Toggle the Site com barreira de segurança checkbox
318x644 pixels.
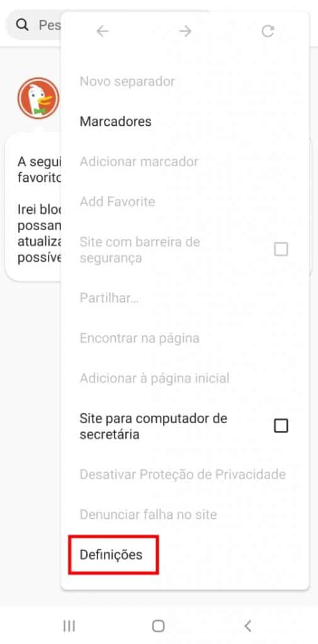pos(281,249)
